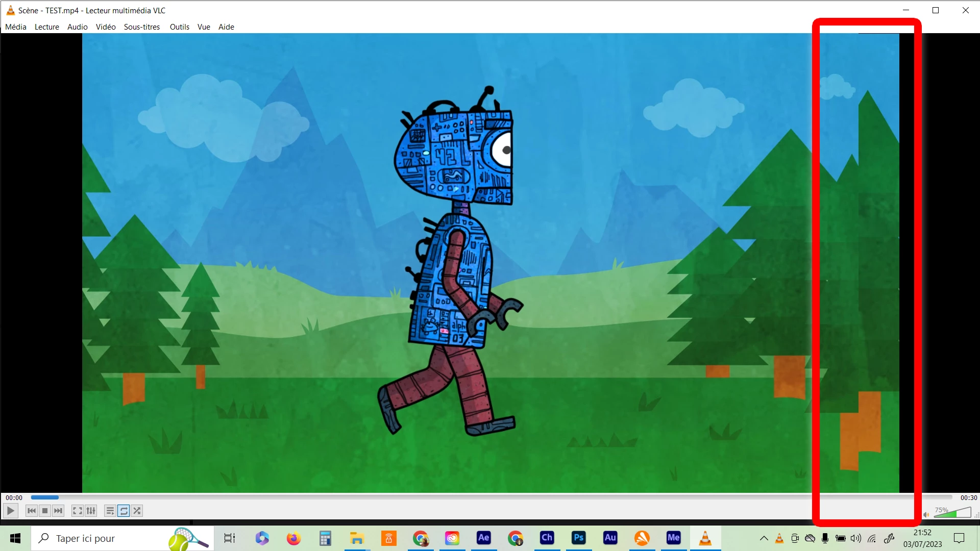Viewport: 980px width, 551px height.
Task: Expand the Sous-titres menu
Action: [142, 27]
